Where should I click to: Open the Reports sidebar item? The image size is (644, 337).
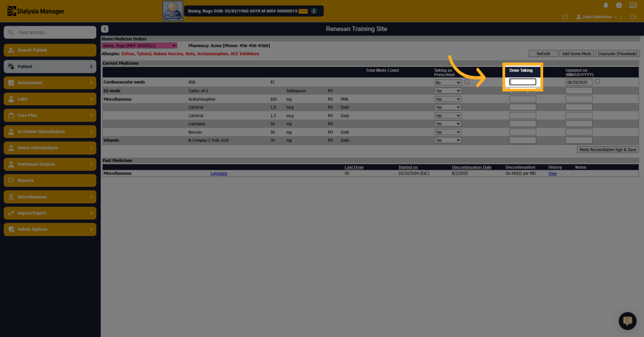(x=50, y=180)
